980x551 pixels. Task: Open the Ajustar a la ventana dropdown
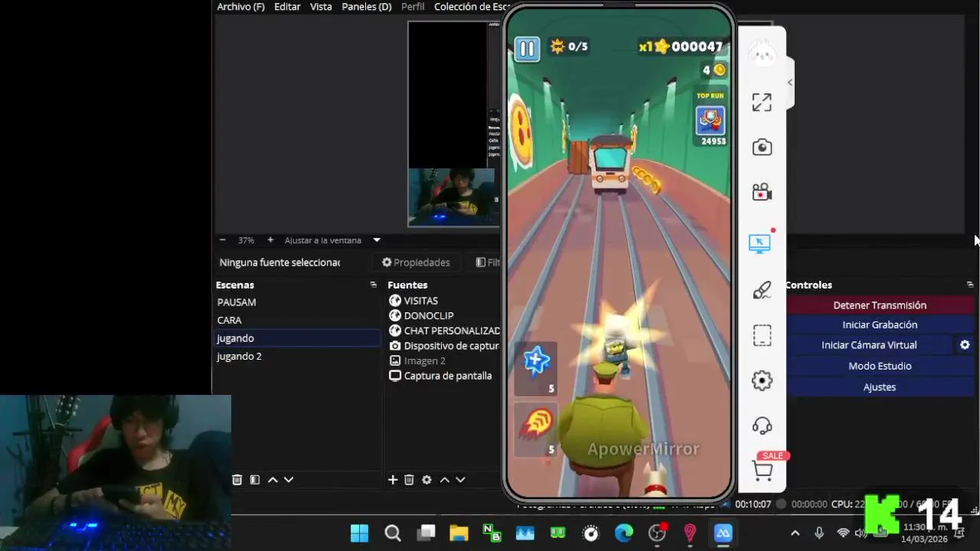332,240
